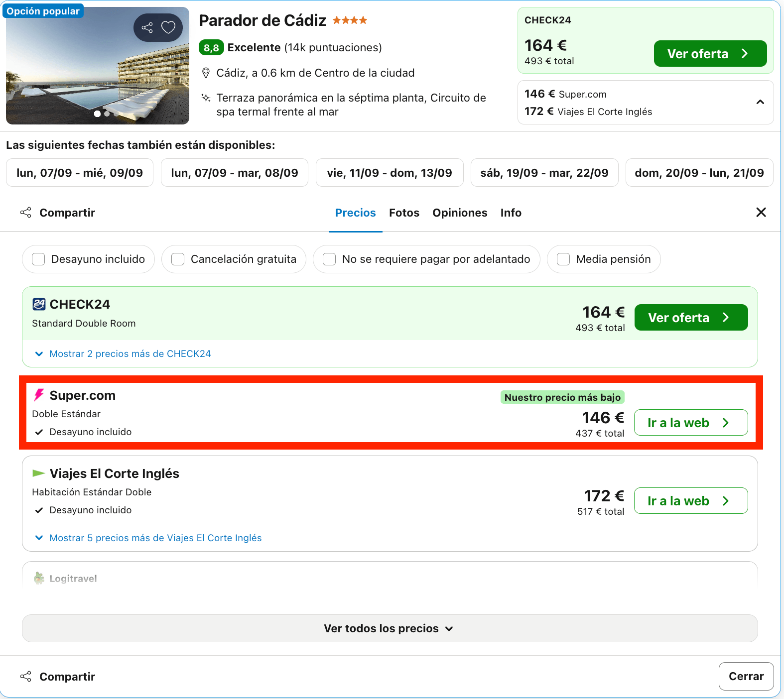Open the Opiniones tab
This screenshot has width=784, height=699.
point(460,213)
